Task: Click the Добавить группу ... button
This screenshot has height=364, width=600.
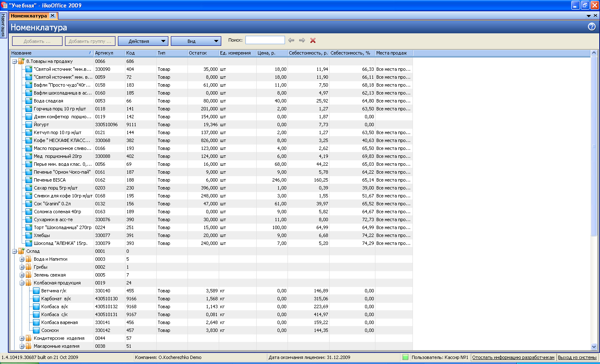Action: (x=90, y=41)
